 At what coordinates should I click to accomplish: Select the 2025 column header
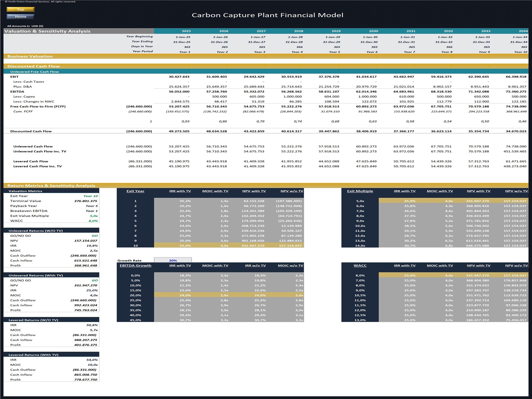(186, 31)
